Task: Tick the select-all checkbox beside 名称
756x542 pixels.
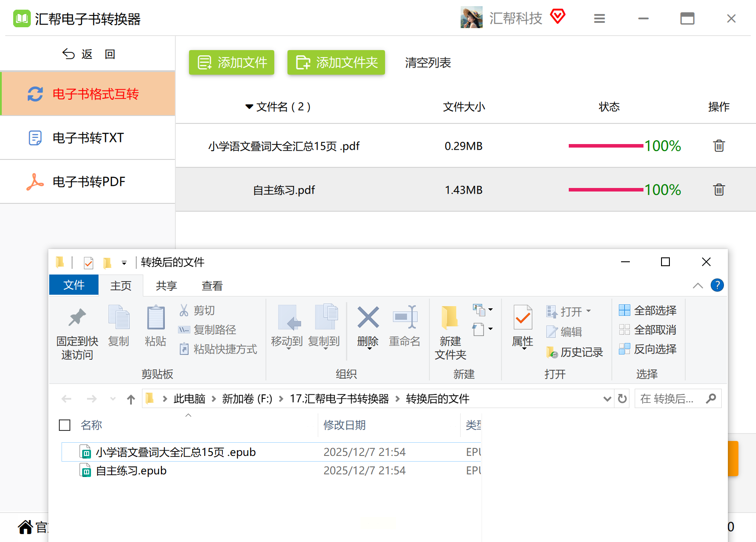Action: (65, 425)
